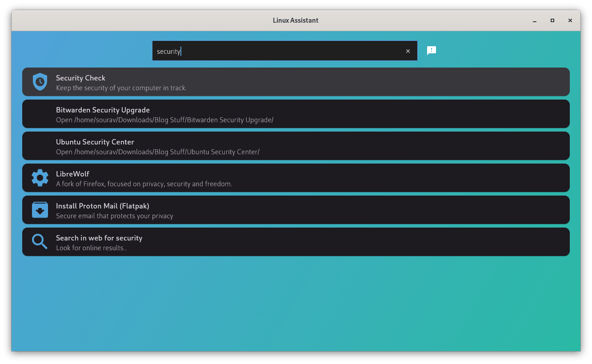
Task: Click the web search magnifier icon
Action: pos(40,242)
